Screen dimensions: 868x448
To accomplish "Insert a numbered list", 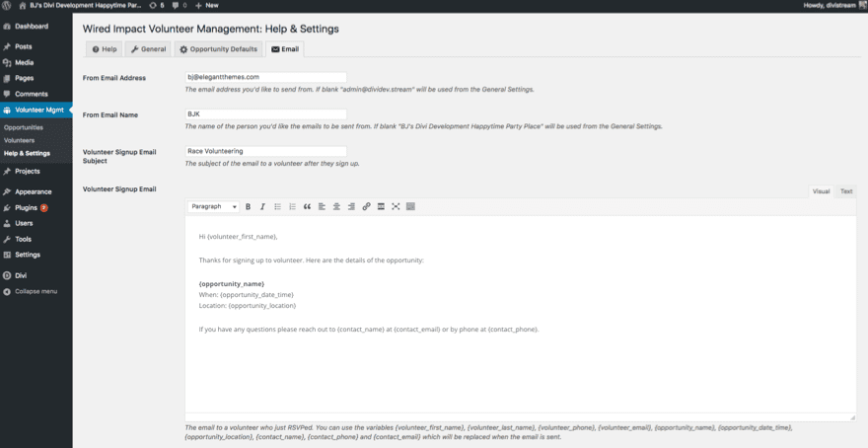I will click(292, 206).
